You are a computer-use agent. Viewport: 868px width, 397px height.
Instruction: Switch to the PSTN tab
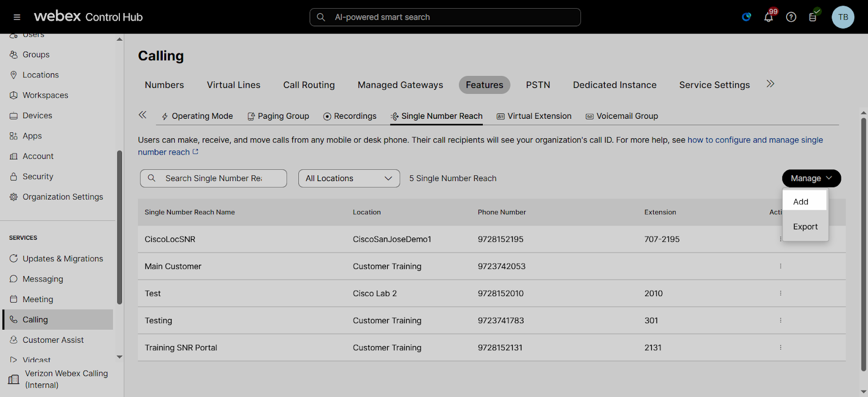pyautogui.click(x=538, y=85)
